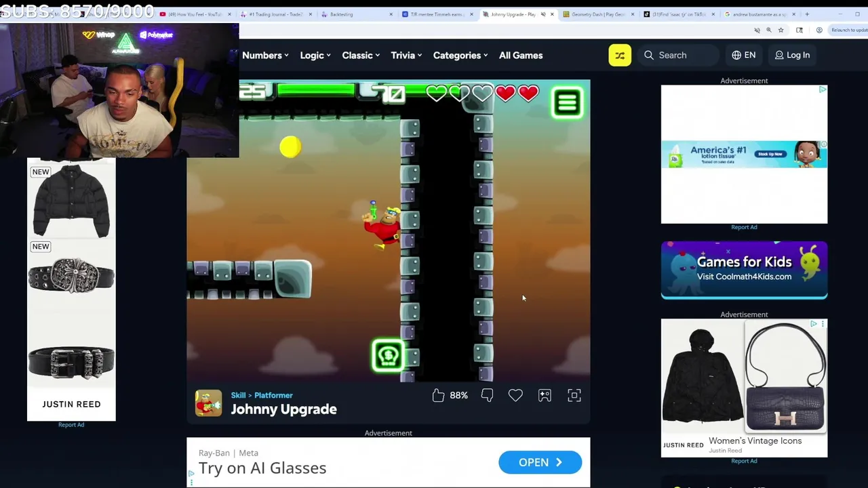Screen dimensions: 868x488
Task: Enter fullscreen mode for the game
Action: click(574, 395)
